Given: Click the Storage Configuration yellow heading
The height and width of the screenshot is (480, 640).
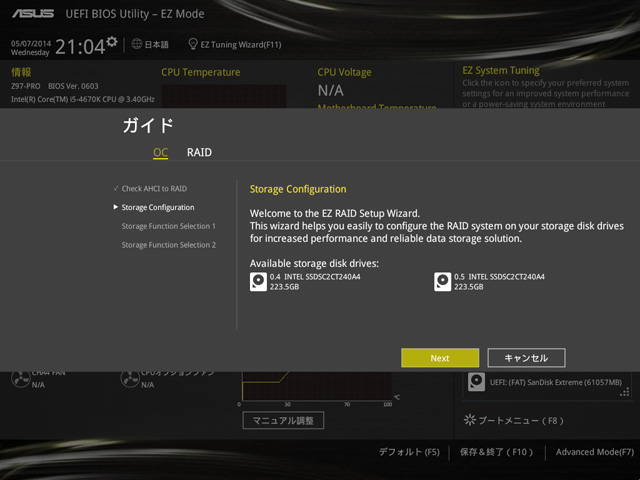Looking at the screenshot, I should [x=298, y=189].
